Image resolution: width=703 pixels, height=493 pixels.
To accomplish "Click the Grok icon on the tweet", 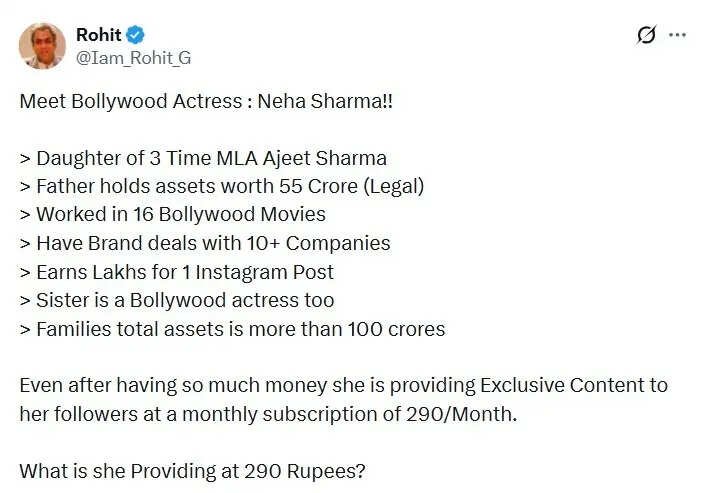I will [x=645, y=35].
